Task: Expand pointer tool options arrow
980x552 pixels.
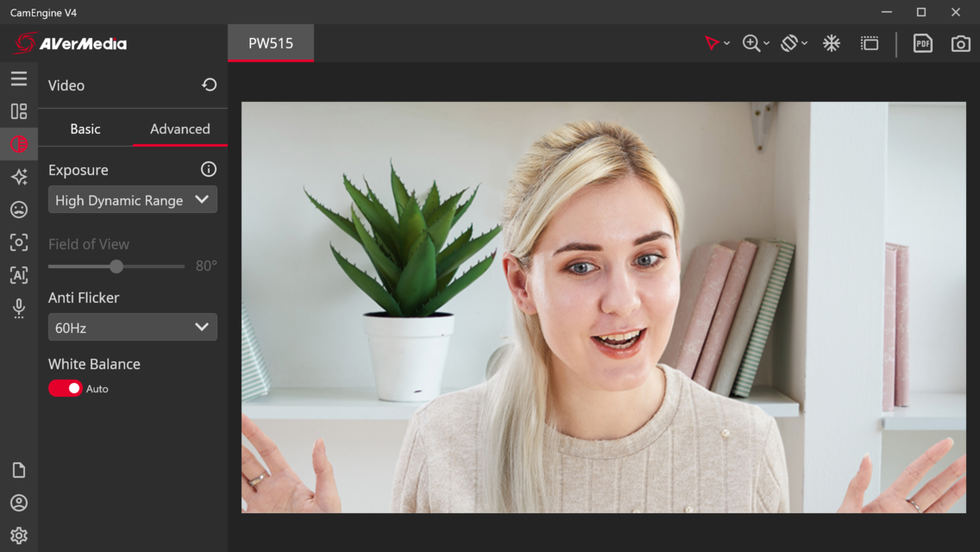Action: pos(727,44)
